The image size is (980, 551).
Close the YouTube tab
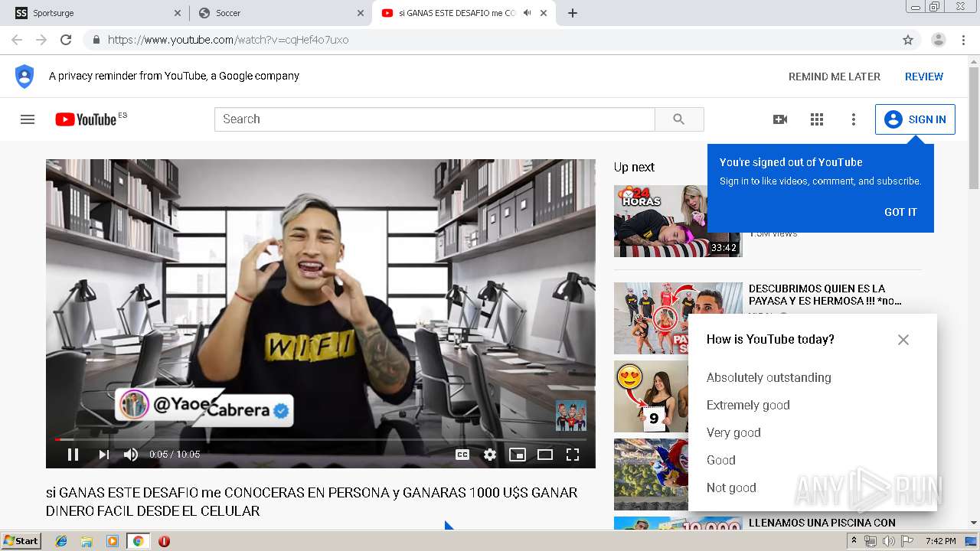[x=544, y=13]
